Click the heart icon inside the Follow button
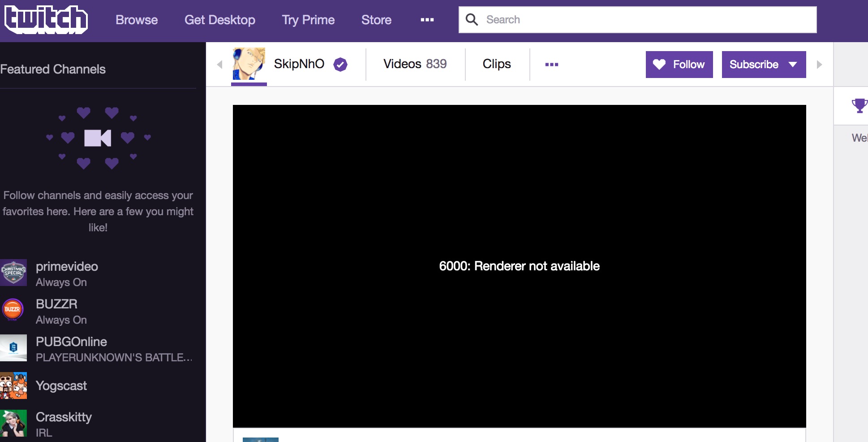This screenshot has width=868, height=442. (659, 64)
